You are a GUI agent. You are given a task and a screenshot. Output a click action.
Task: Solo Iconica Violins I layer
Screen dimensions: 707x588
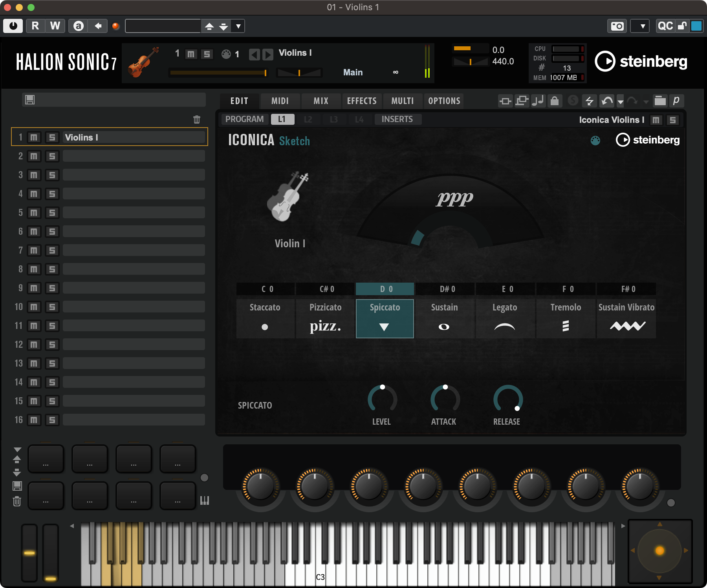tap(673, 120)
